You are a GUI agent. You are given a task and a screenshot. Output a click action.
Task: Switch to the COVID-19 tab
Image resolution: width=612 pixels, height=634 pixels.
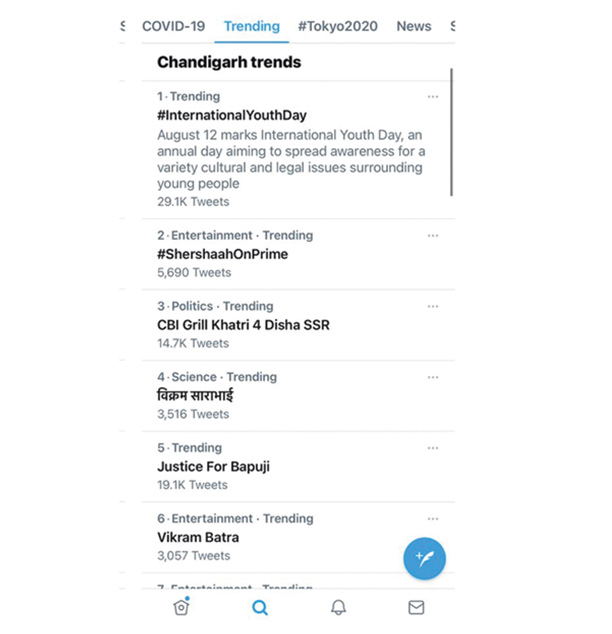tap(173, 26)
